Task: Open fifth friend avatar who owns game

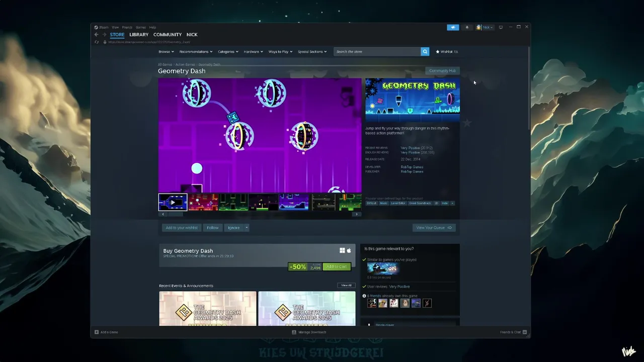Action: tap(416, 303)
